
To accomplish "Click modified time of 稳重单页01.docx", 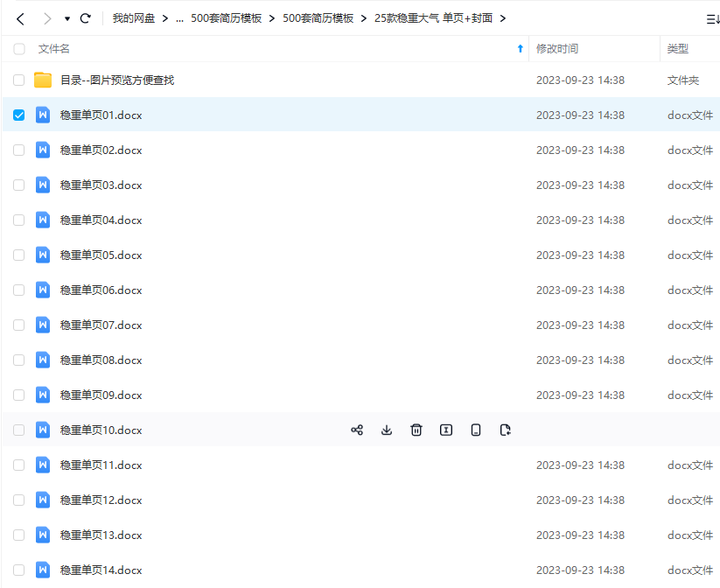I will point(580,115).
